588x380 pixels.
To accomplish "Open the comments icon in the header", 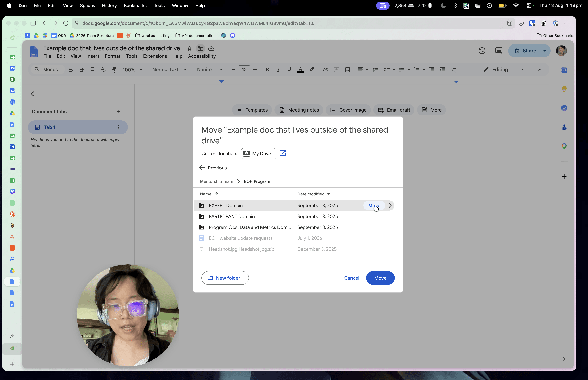I will [499, 51].
